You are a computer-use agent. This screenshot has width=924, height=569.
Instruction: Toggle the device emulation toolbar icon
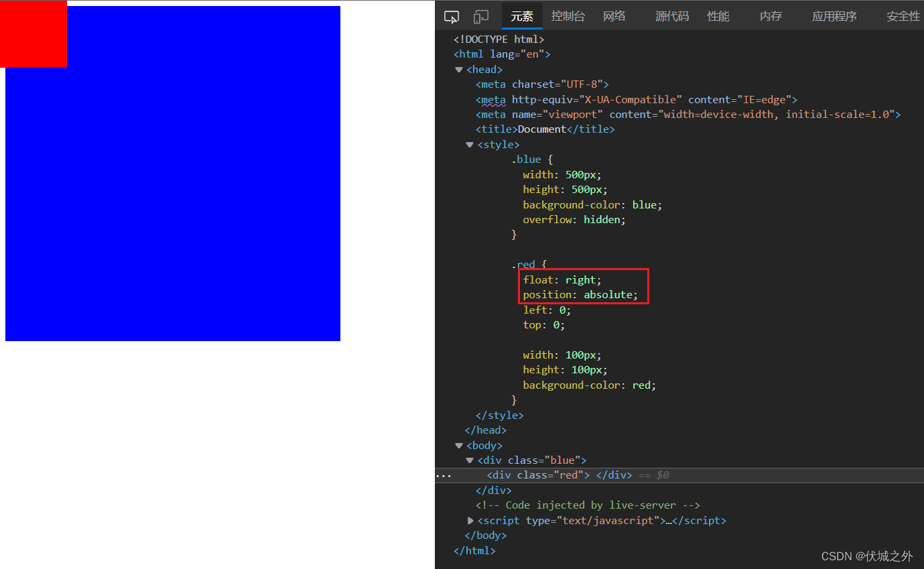[x=480, y=17]
